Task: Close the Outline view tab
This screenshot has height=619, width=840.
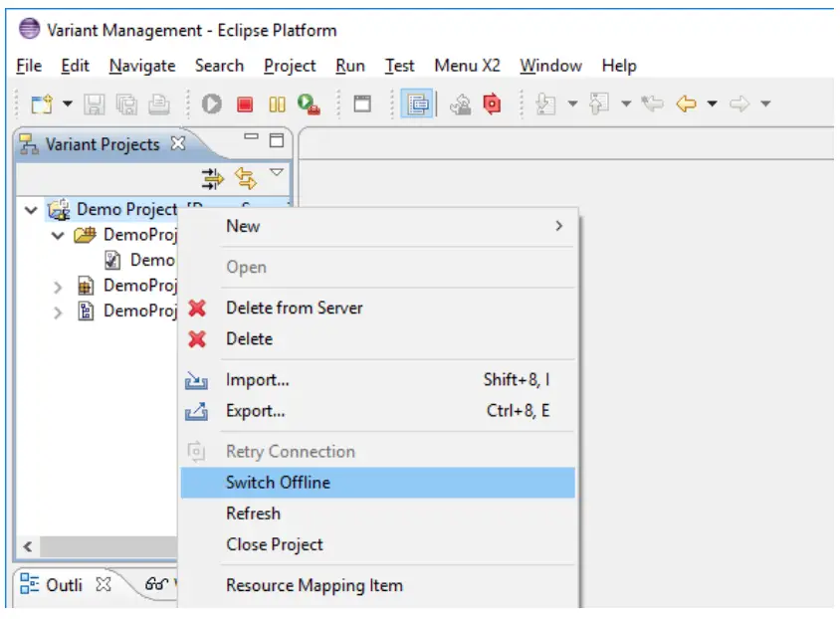Action: click(x=104, y=585)
